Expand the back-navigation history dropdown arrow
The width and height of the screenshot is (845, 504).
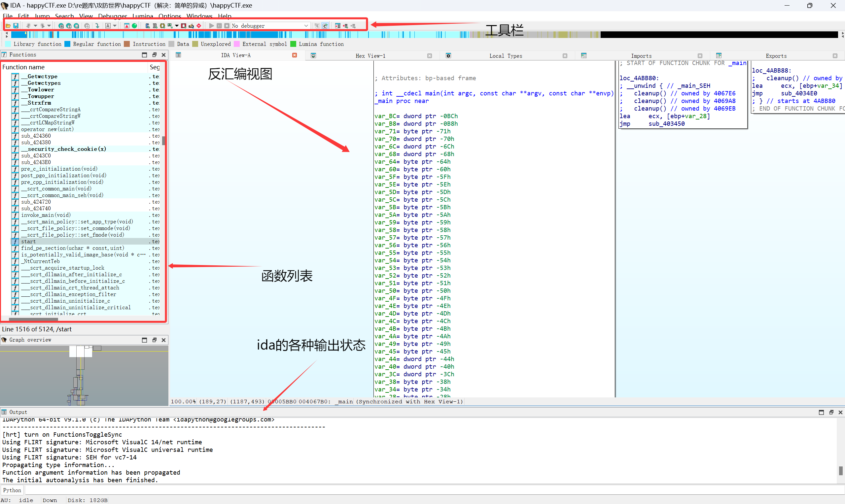pyautogui.click(x=35, y=25)
